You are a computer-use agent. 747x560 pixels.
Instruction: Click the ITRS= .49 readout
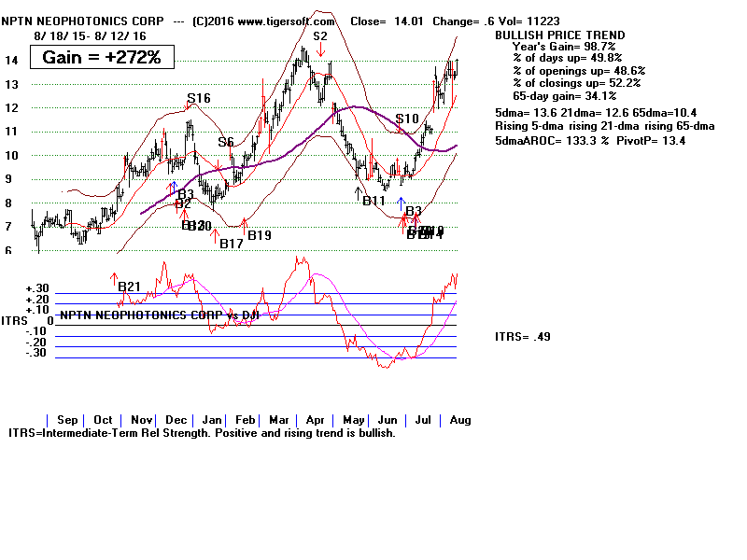point(522,337)
